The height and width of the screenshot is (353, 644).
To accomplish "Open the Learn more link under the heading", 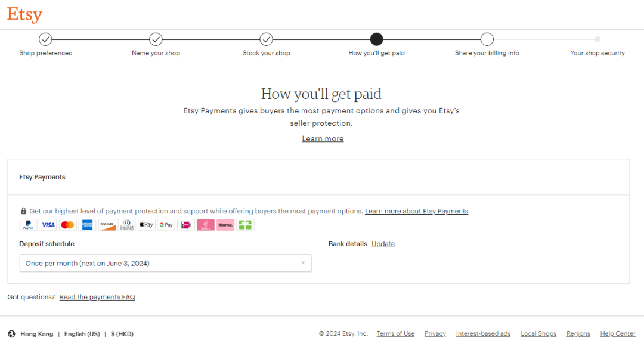I will pos(323,138).
